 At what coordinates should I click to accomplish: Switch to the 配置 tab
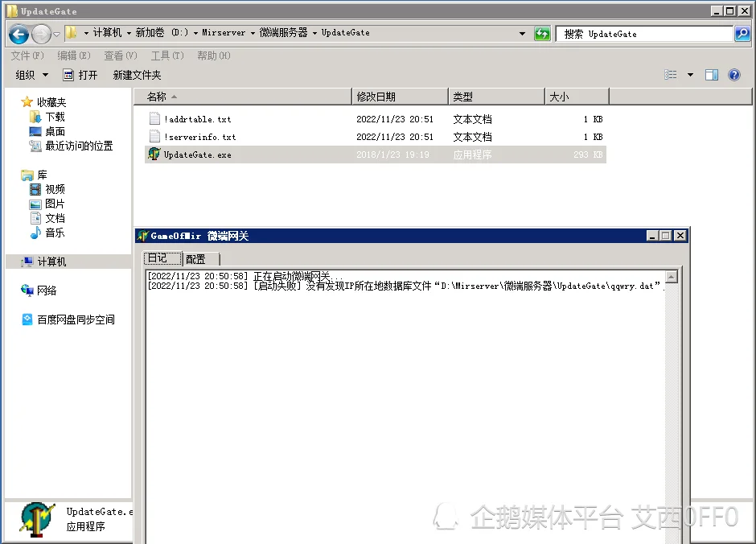pos(195,258)
